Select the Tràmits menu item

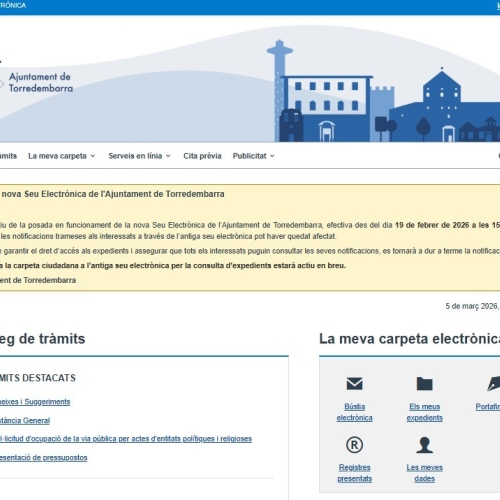[8, 156]
